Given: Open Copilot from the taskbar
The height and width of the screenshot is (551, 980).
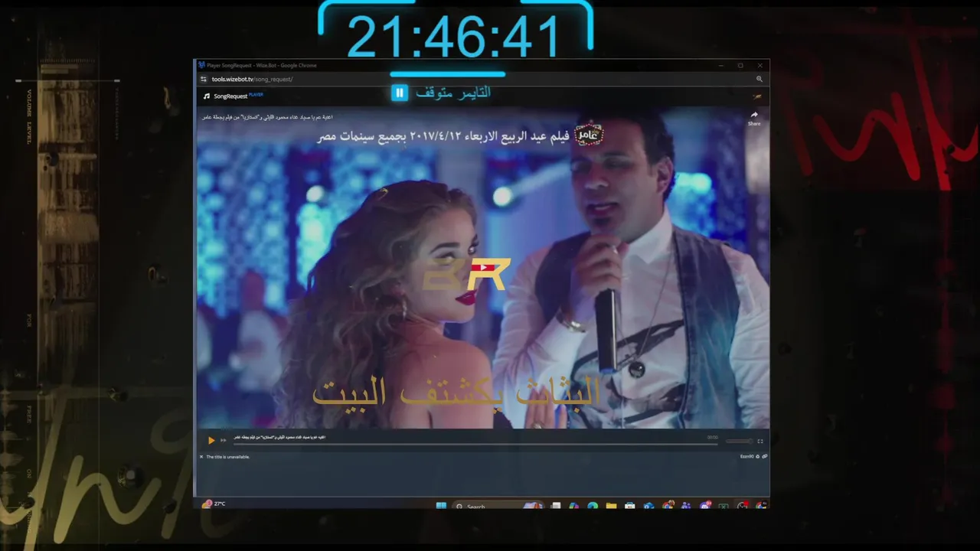Looking at the screenshot, I should click(574, 506).
